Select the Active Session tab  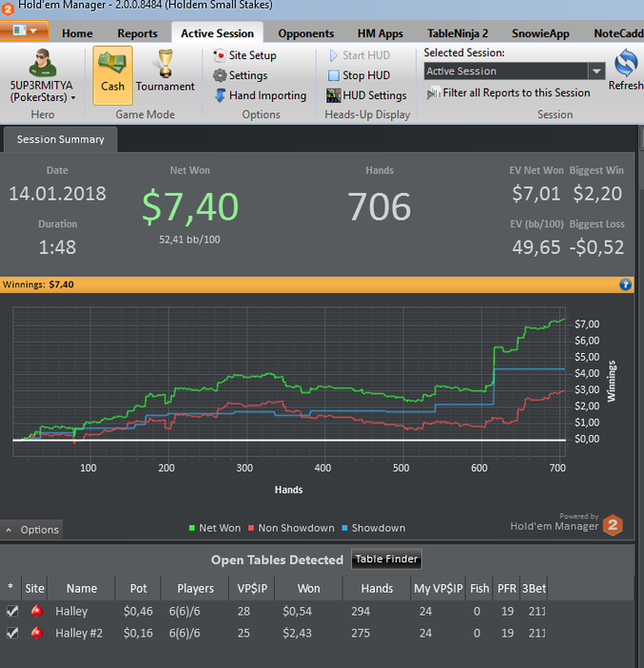tap(218, 33)
